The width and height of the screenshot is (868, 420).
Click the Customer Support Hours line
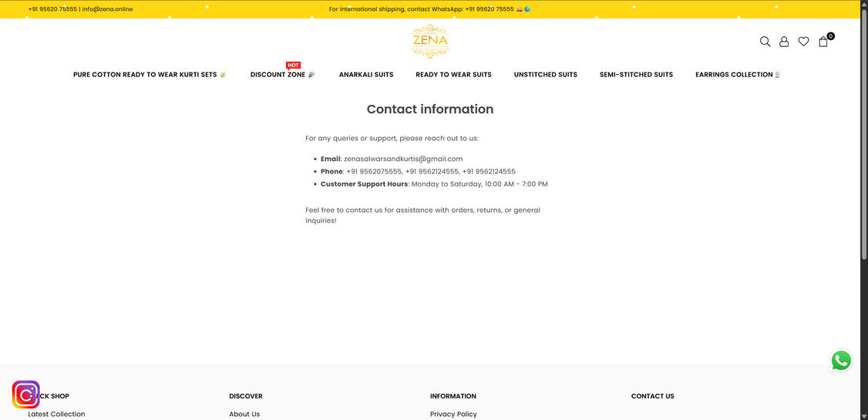pos(434,183)
